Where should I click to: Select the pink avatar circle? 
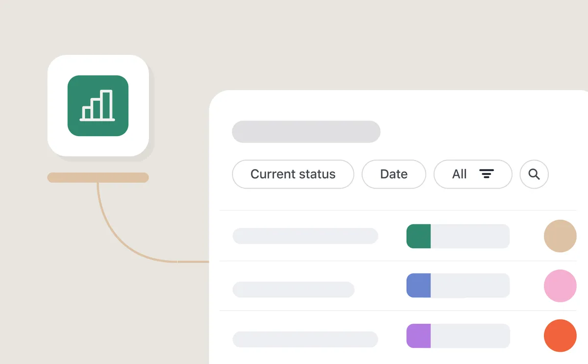pyautogui.click(x=560, y=286)
